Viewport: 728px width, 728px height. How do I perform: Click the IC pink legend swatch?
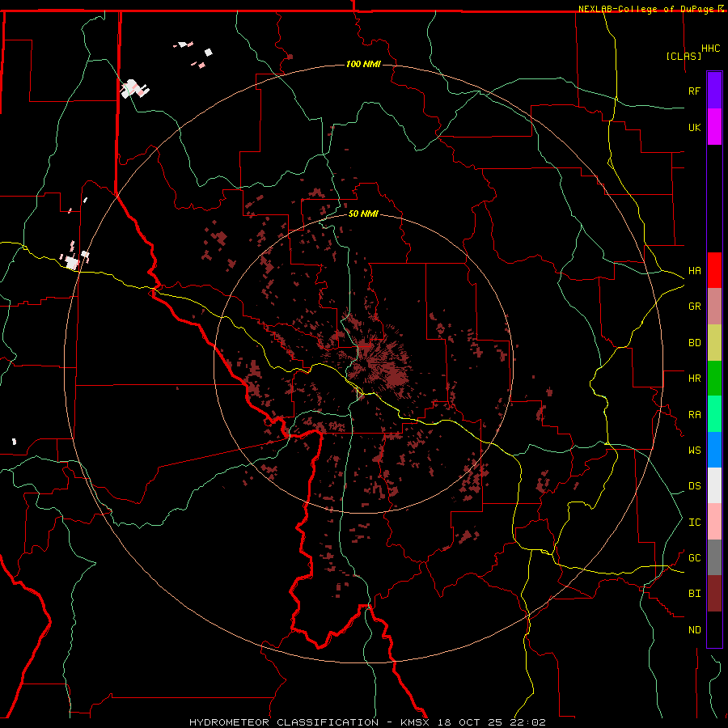click(714, 522)
